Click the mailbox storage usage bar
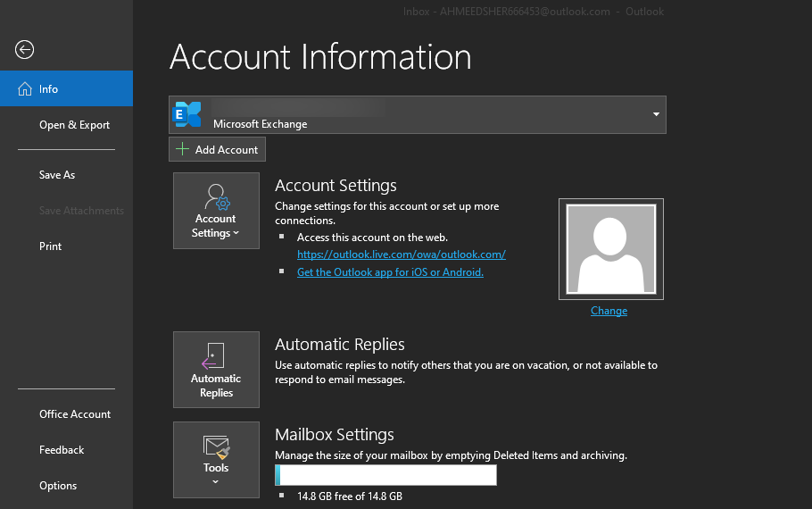Screen dimensions: 812x509 [x=385, y=475]
